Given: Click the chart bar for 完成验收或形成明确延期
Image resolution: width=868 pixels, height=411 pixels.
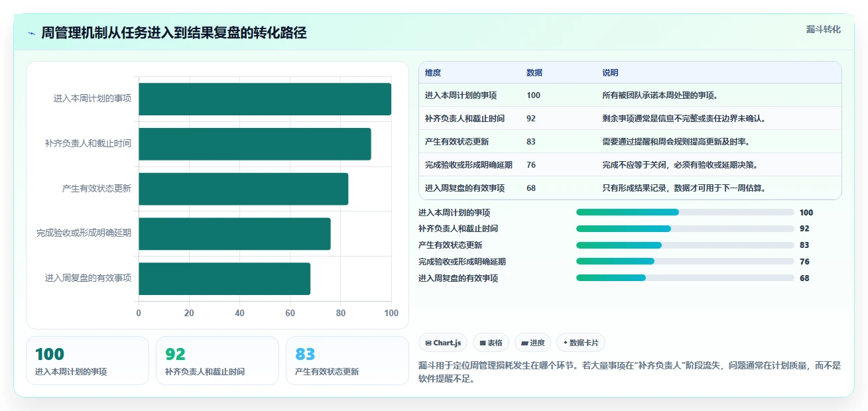Looking at the screenshot, I should pyautogui.click(x=235, y=234).
